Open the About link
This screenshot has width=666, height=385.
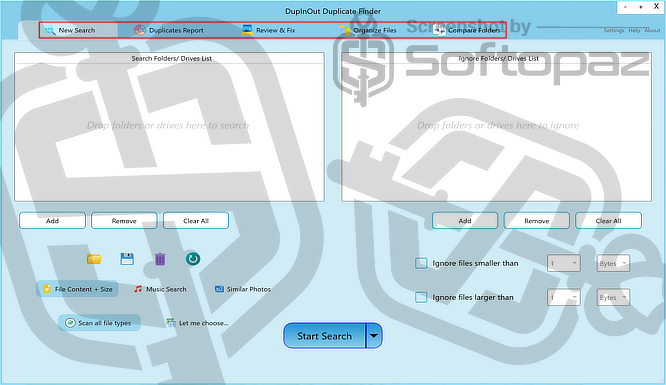click(x=652, y=31)
